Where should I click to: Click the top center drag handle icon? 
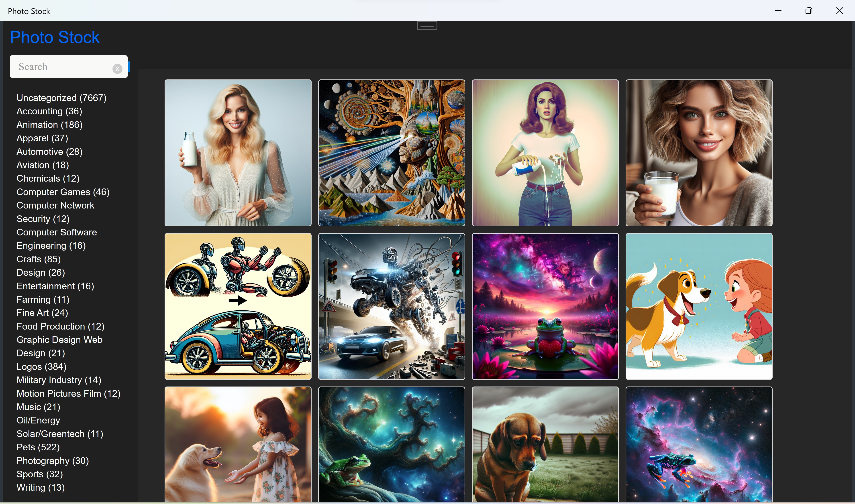click(427, 26)
